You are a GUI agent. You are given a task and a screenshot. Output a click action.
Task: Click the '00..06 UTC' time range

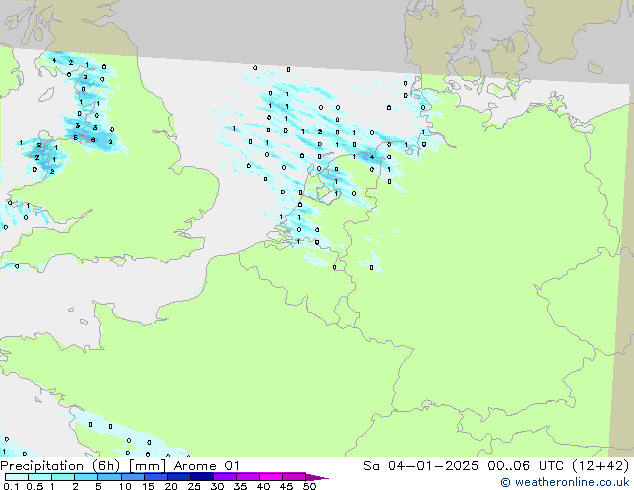pyautogui.click(x=525, y=466)
